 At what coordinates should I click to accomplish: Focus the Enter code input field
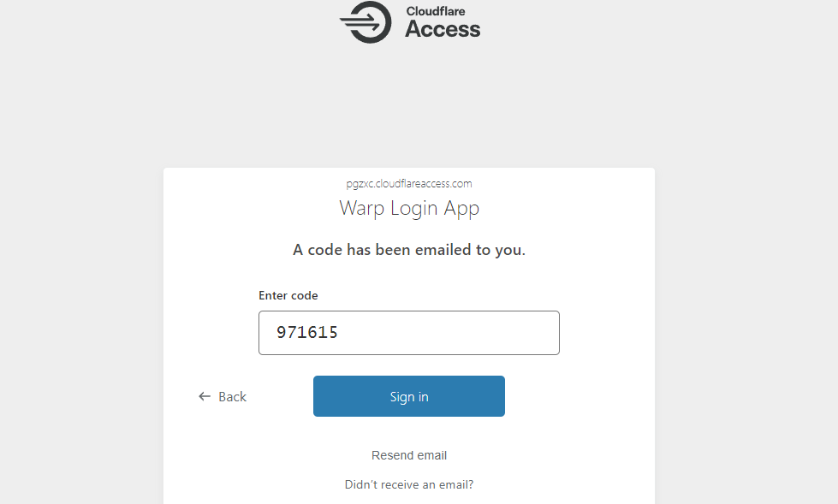(409, 333)
